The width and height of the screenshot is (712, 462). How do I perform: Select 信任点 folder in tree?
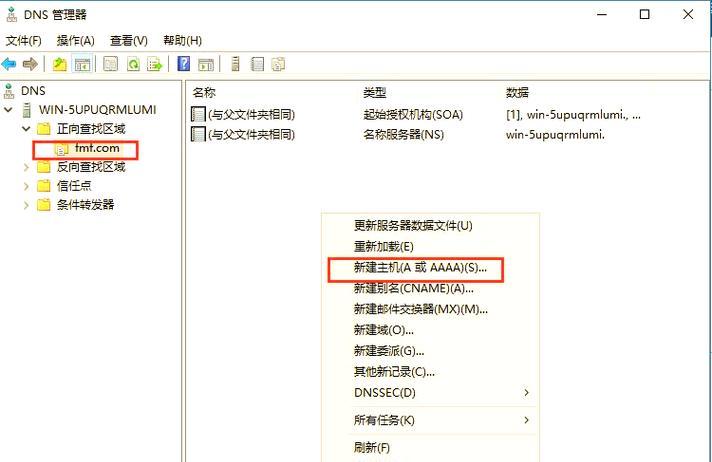[x=74, y=185]
